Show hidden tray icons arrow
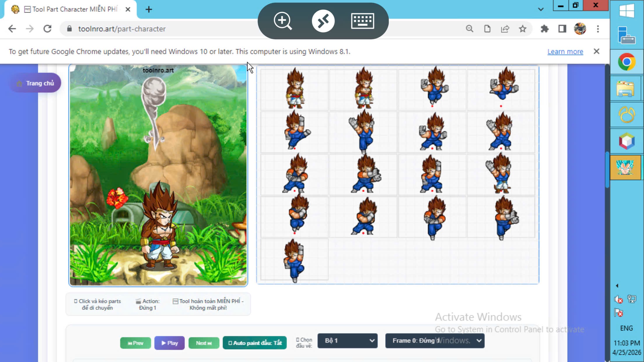Viewport: 644px width, 362px height. click(617, 286)
